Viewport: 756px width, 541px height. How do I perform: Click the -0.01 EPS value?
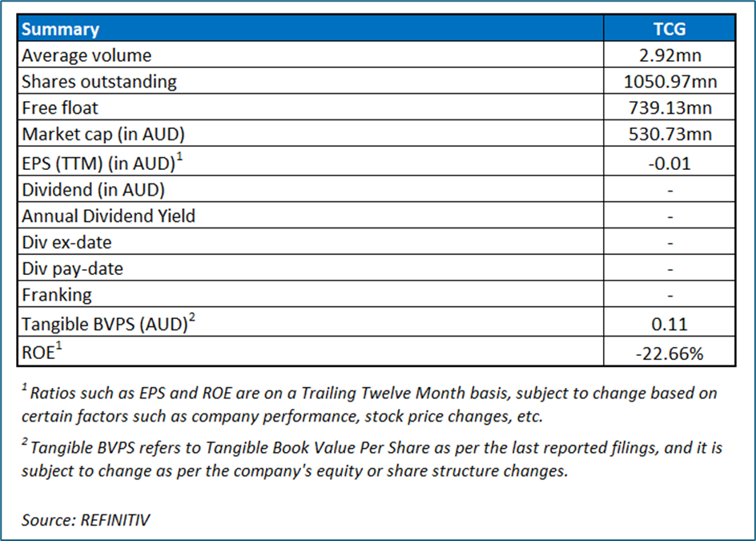pyautogui.click(x=670, y=163)
